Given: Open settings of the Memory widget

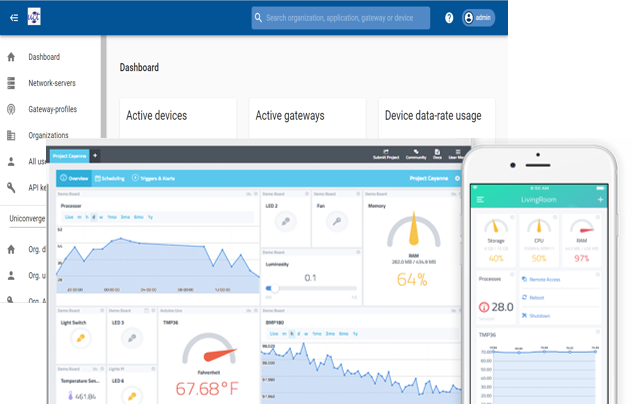Looking at the screenshot, I should (x=459, y=194).
